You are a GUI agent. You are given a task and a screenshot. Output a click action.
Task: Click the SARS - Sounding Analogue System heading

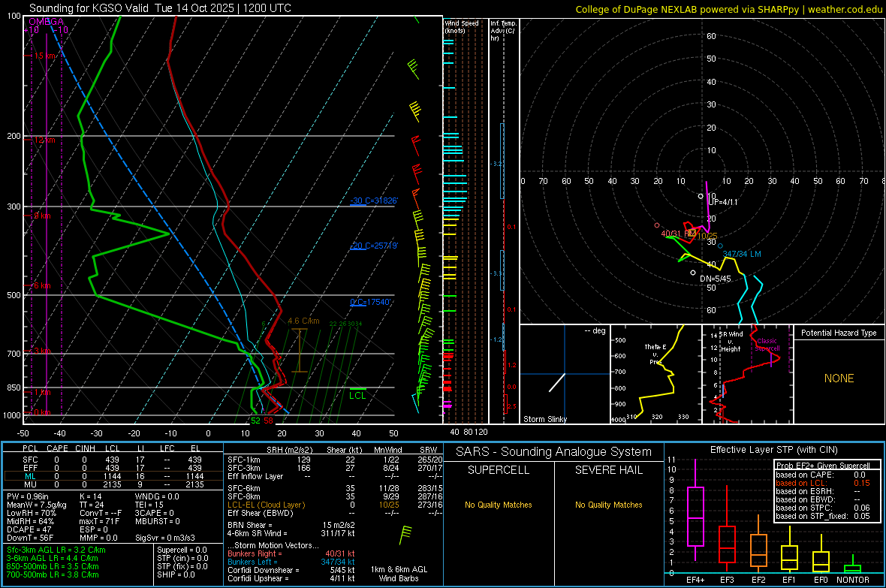click(553, 452)
